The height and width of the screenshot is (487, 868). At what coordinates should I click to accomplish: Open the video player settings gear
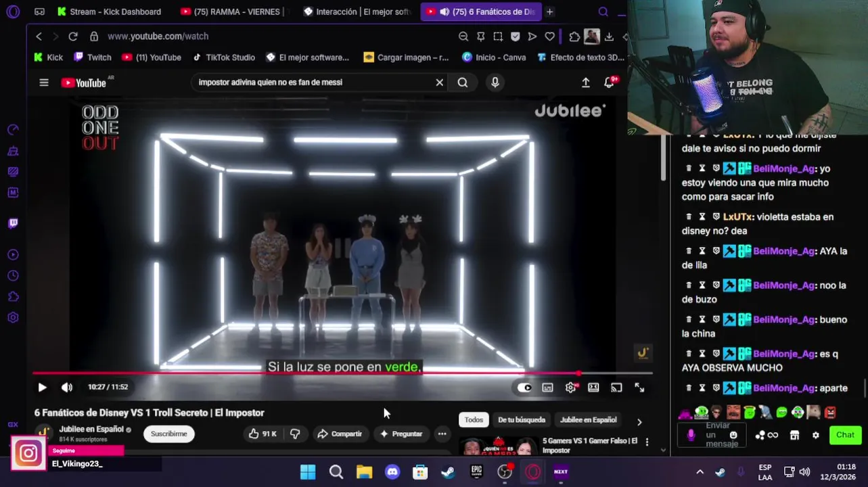click(571, 388)
